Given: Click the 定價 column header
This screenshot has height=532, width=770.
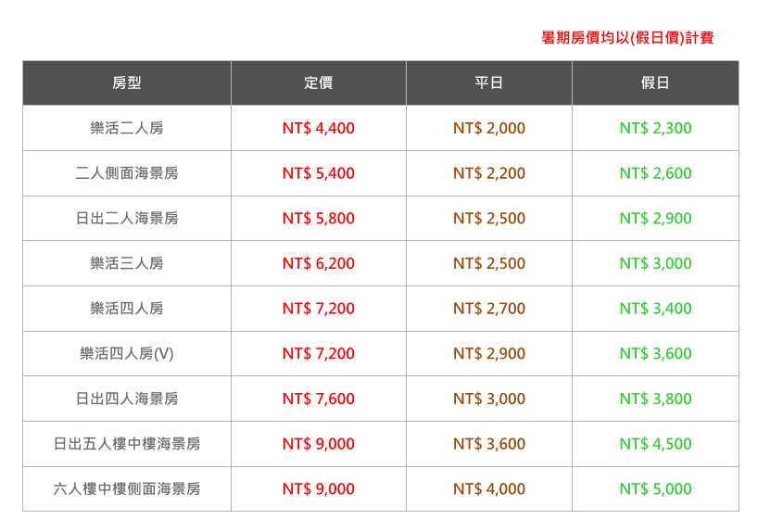Looking at the screenshot, I should (318, 83).
